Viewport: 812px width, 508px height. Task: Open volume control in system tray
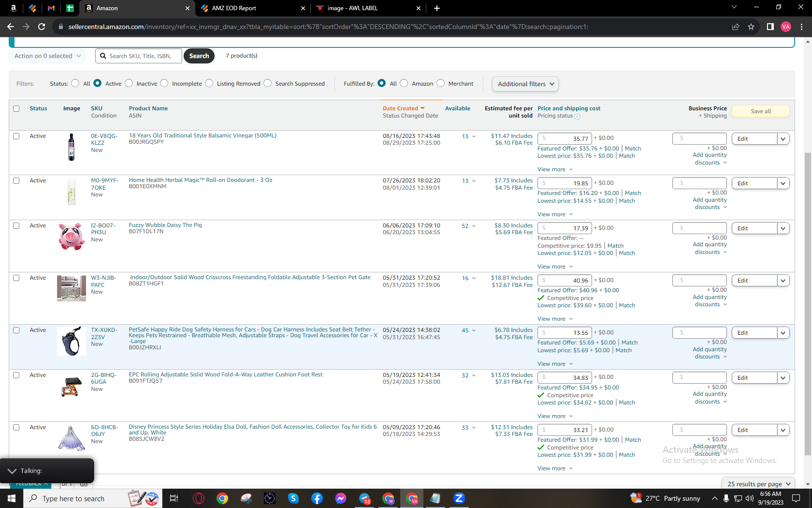pyautogui.click(x=750, y=498)
